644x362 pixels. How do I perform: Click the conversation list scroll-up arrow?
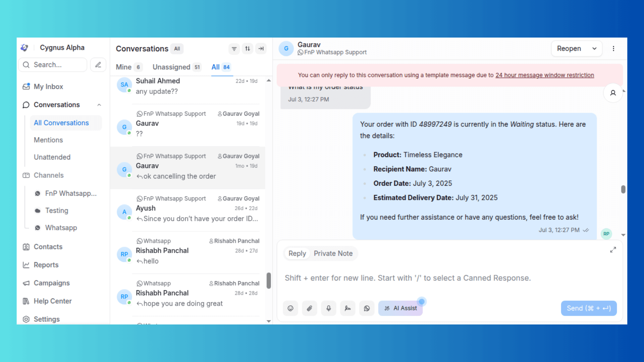(x=269, y=80)
